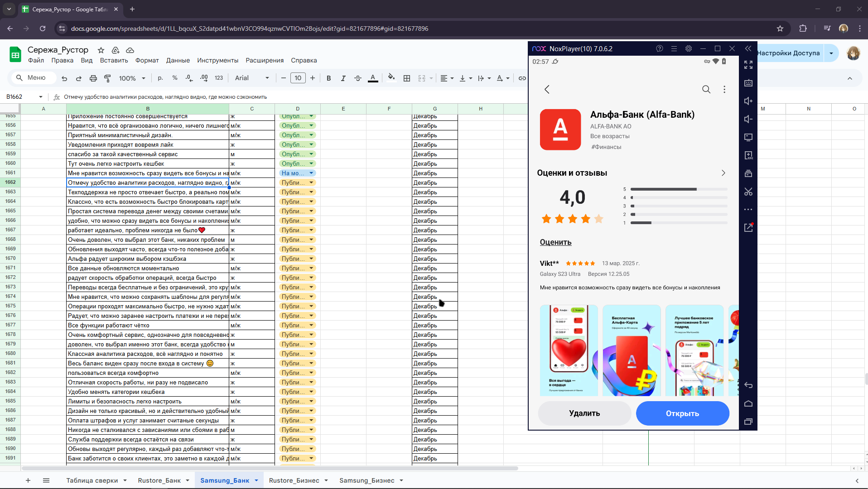Toggle strikethrough text formatting

pyautogui.click(x=358, y=78)
